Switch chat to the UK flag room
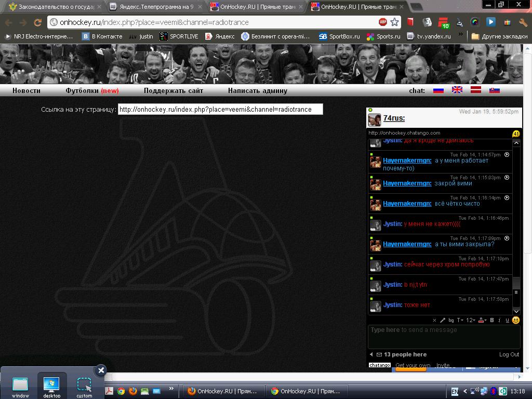The image size is (532, 399). pos(457,90)
